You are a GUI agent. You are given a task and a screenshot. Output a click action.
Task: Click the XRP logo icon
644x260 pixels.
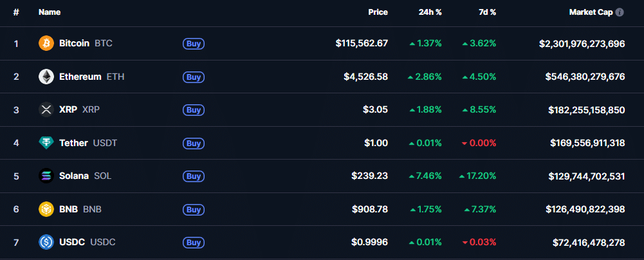[46, 109]
